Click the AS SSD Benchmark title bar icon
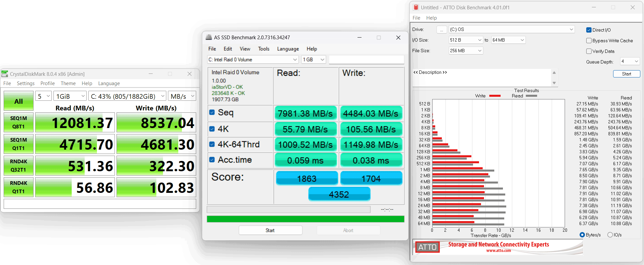This screenshot has width=644, height=265. [x=209, y=37]
